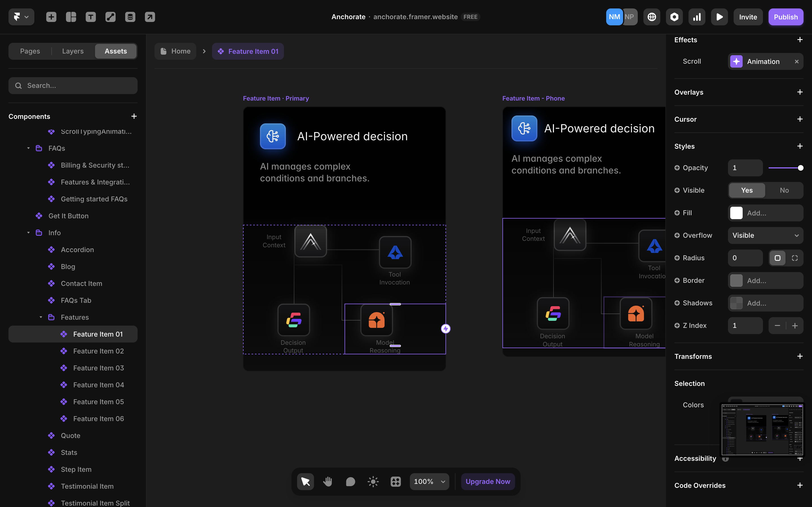
Task: Set Visible to No
Action: coord(784,190)
